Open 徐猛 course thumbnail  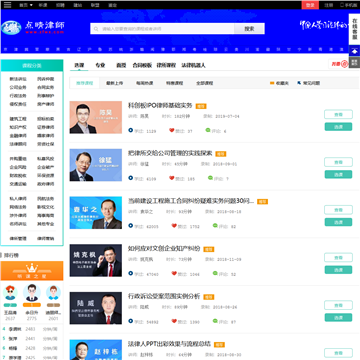pyautogui.click(x=96, y=165)
